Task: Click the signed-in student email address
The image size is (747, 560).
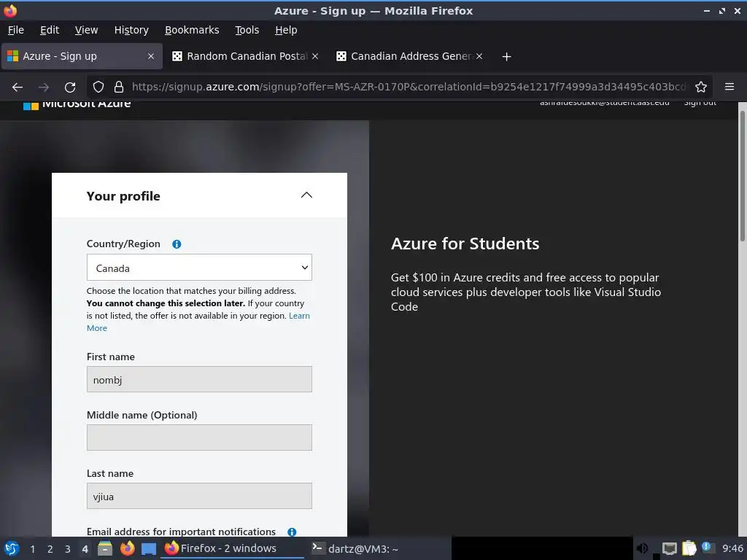Action: 604,103
